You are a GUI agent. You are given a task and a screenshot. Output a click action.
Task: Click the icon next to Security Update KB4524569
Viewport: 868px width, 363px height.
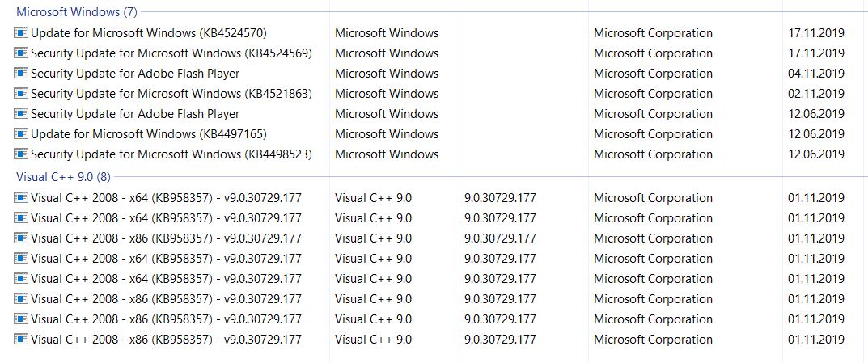pyautogui.click(x=21, y=53)
